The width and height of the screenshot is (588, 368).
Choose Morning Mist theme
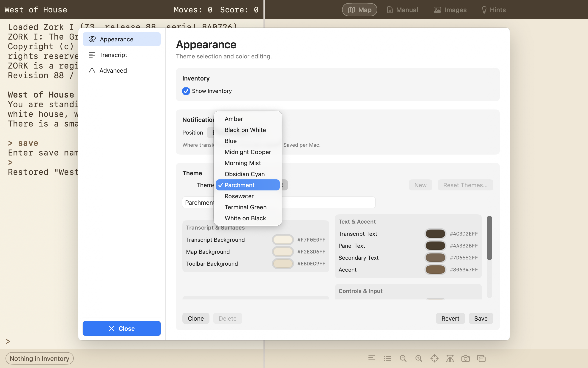pyautogui.click(x=248, y=163)
